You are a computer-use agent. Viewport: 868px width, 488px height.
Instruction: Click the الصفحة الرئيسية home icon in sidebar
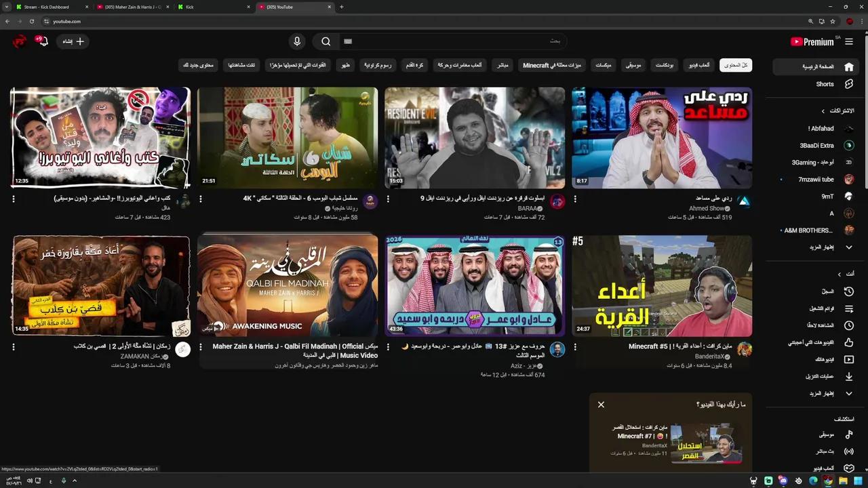(x=848, y=67)
